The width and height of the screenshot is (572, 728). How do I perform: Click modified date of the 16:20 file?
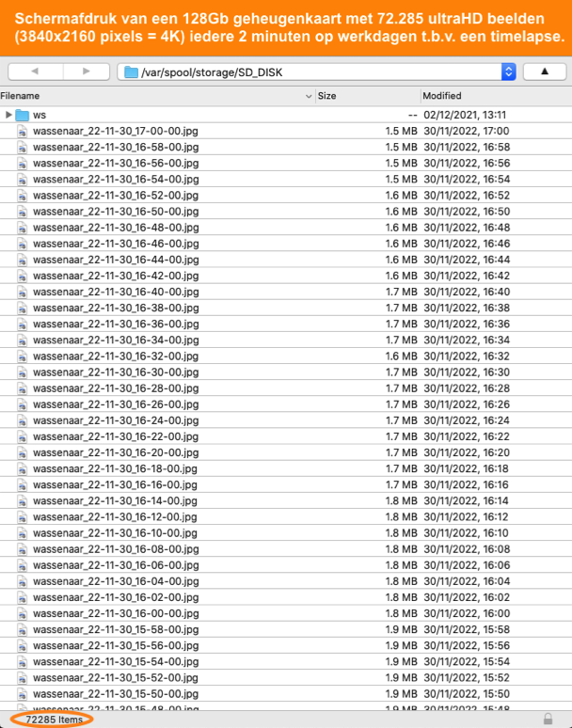tap(466, 452)
